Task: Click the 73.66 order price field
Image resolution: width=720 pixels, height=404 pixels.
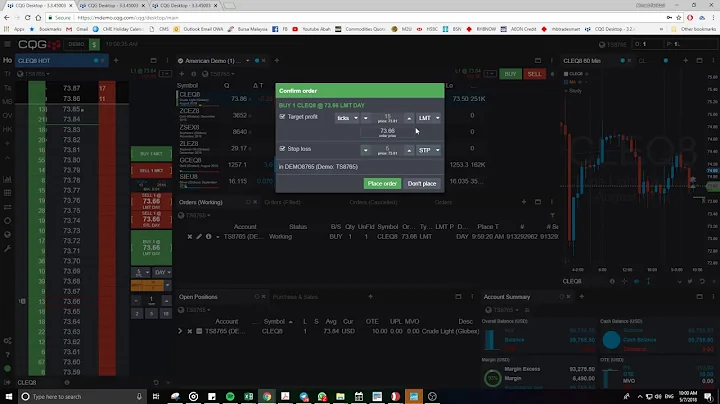Action: click(387, 132)
